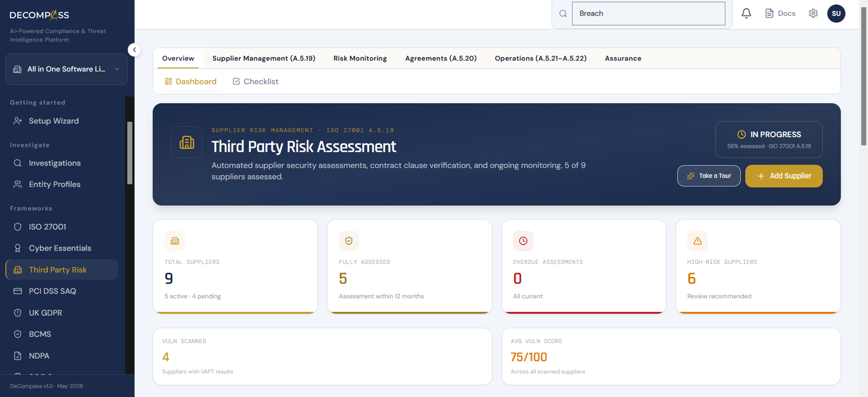Switch to Supplier Management (A.5.19) tab
Image resolution: width=868 pixels, height=397 pixels.
point(264,59)
